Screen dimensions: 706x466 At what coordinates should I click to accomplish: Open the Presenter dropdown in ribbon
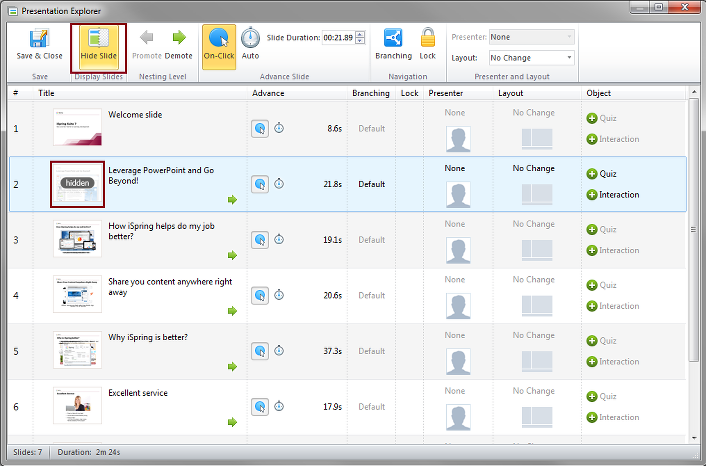pyautogui.click(x=532, y=37)
